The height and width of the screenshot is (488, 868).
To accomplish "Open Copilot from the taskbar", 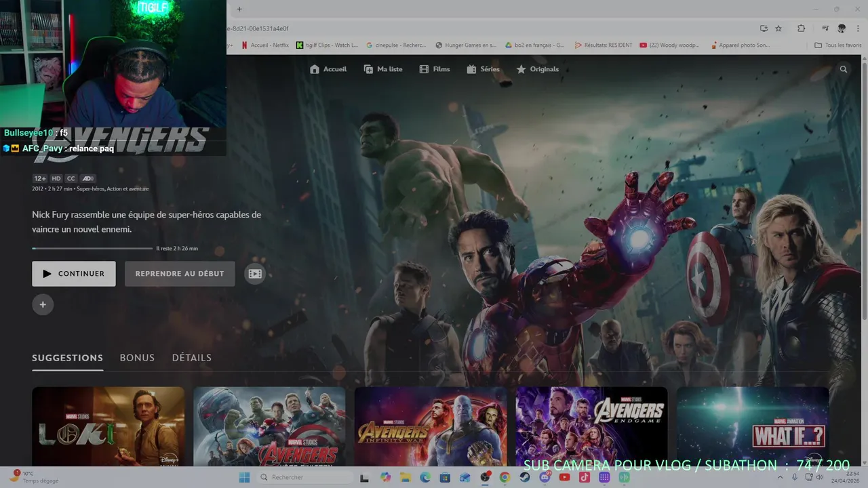I will click(x=386, y=477).
